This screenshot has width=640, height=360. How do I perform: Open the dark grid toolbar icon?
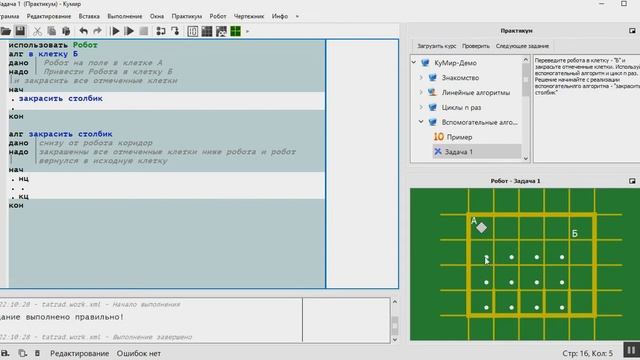coord(207,31)
